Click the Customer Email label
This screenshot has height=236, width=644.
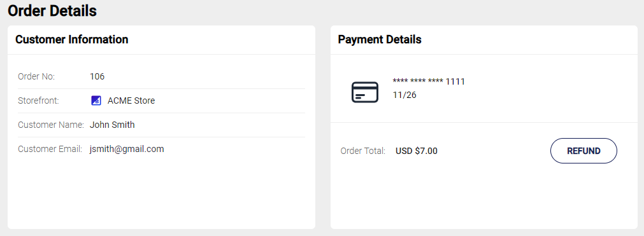pos(50,149)
